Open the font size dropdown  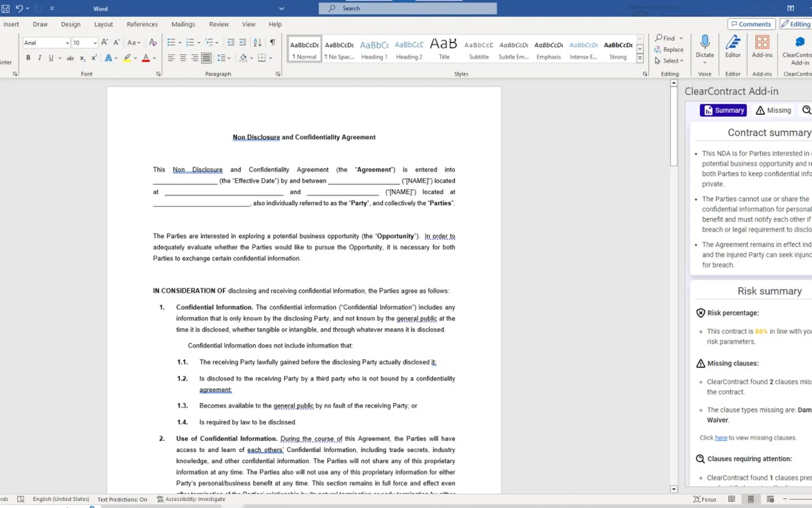[95, 43]
